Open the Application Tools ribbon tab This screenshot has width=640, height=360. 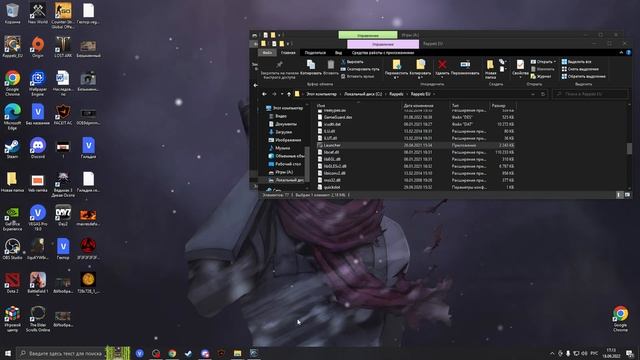click(x=382, y=53)
